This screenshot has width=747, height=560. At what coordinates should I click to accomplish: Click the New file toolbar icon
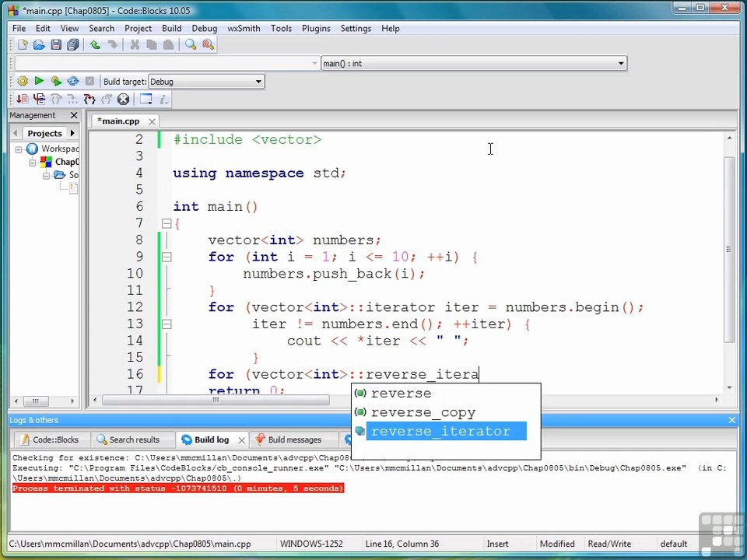tap(23, 45)
